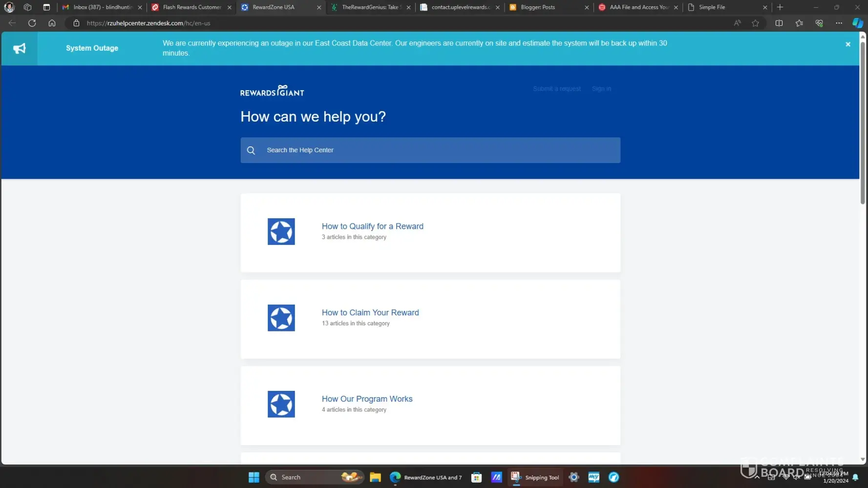Click the star icon beside How to Claim
The height and width of the screenshot is (488, 868).
(281, 318)
